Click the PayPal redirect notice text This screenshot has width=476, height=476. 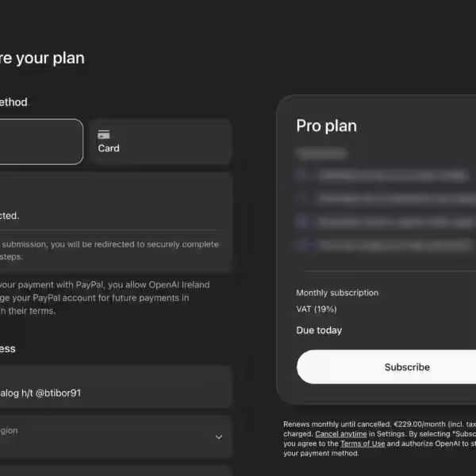111,251
